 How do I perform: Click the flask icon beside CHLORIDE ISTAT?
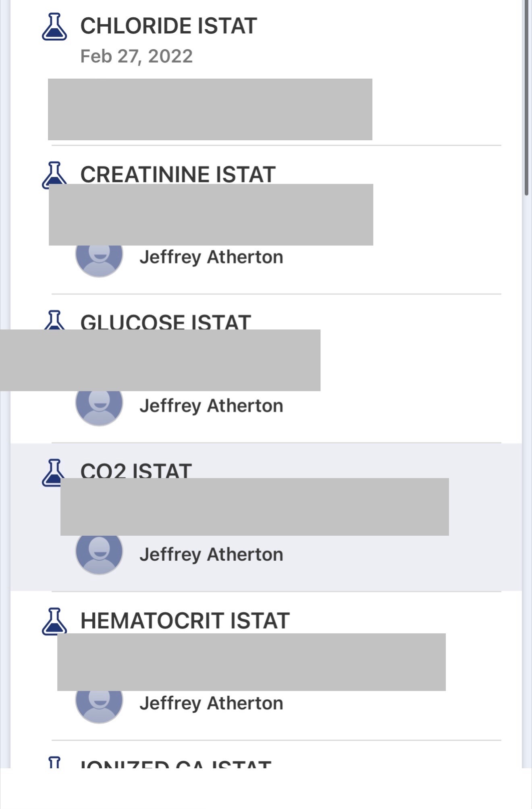click(x=54, y=27)
